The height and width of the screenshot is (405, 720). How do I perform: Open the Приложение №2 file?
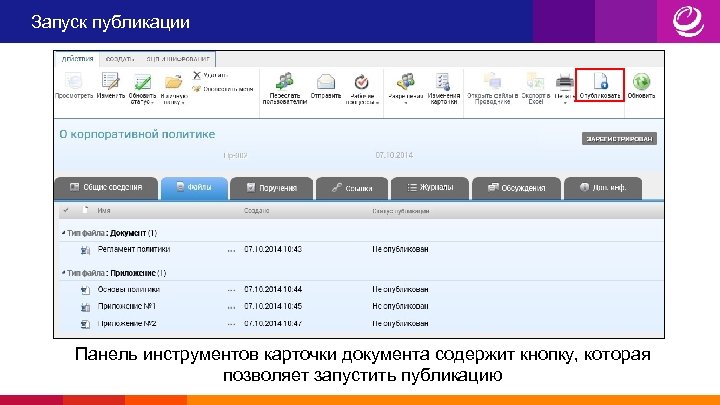click(127, 323)
